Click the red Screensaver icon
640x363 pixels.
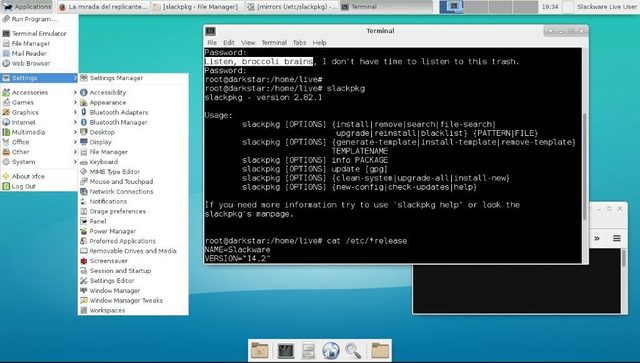pyautogui.click(x=84, y=261)
